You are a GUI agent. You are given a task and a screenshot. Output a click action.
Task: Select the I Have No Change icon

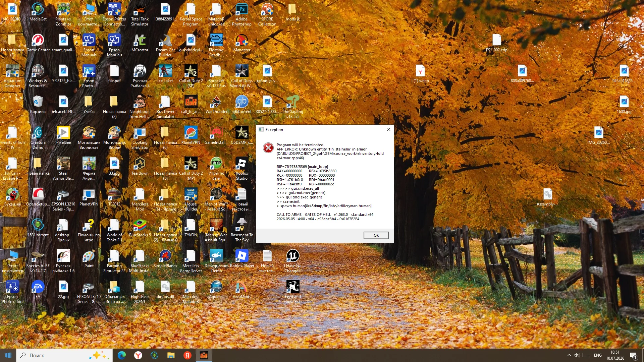point(293,261)
